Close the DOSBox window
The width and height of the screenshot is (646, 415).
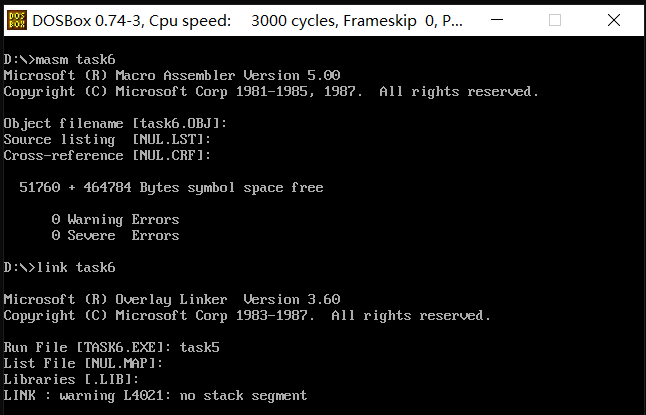[613, 20]
